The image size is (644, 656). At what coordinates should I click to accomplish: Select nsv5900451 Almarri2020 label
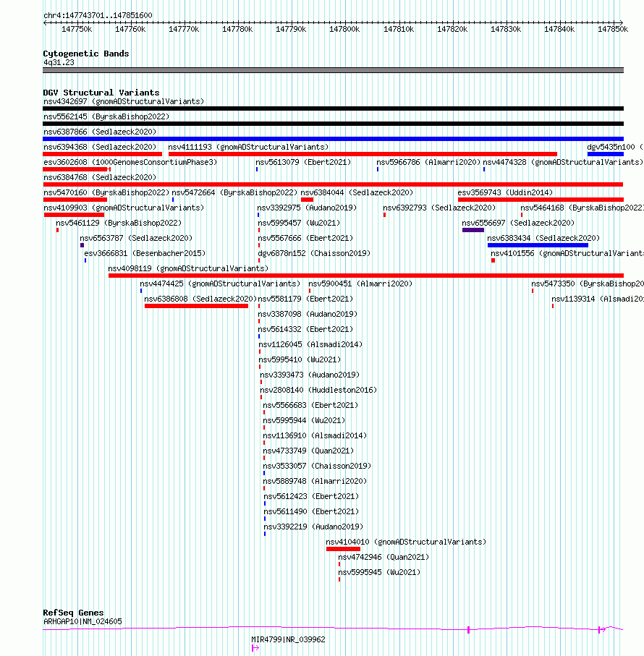pos(360,284)
